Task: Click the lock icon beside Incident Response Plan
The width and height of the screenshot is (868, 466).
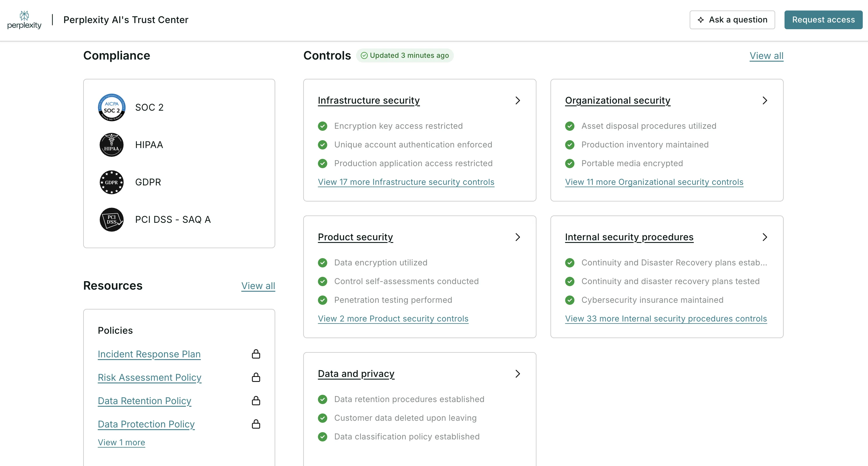Action: [256, 354]
